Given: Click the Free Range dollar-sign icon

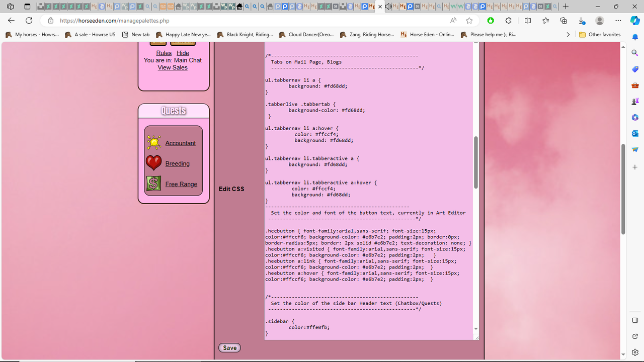Looking at the screenshot, I should pyautogui.click(x=153, y=184).
